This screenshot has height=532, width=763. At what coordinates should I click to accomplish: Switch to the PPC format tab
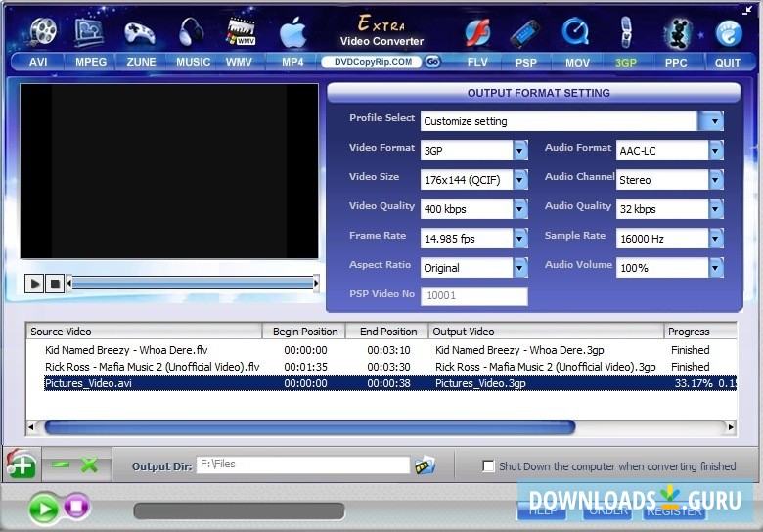[676, 63]
